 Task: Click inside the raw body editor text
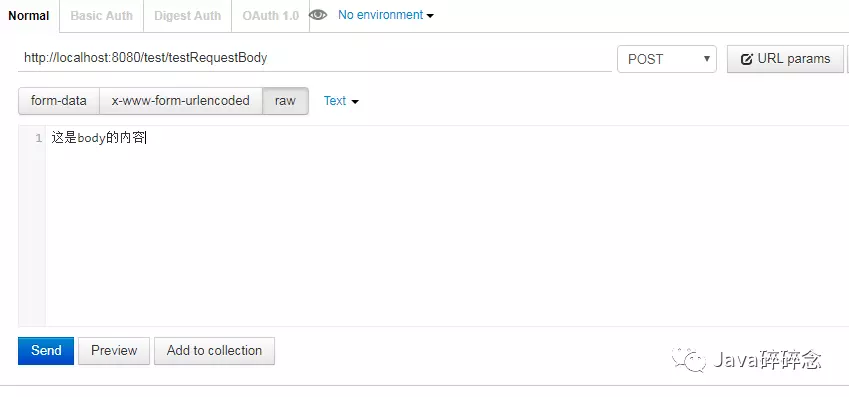[99, 138]
